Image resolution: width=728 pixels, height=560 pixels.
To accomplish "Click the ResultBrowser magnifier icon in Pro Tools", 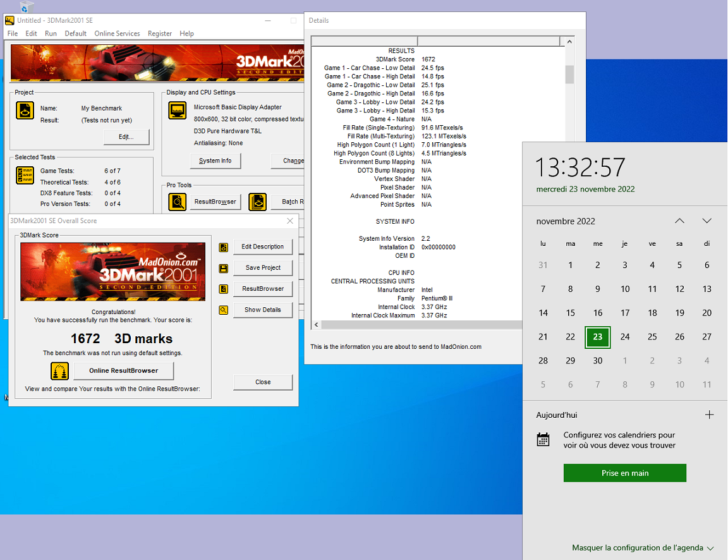I will pos(178,202).
